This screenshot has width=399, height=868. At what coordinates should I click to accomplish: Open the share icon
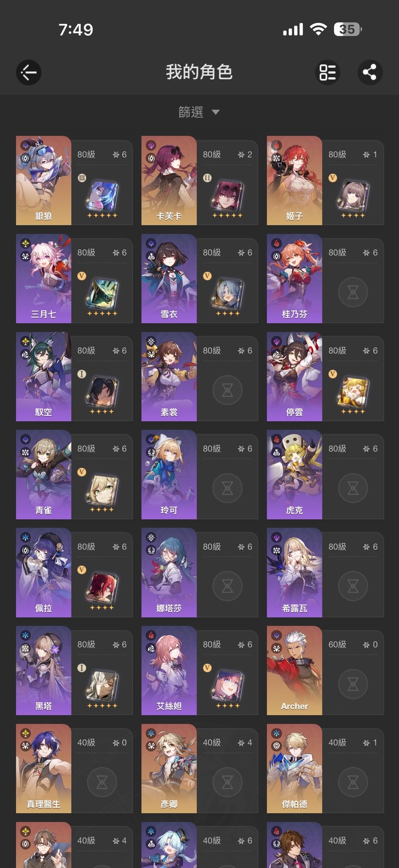[x=370, y=72]
